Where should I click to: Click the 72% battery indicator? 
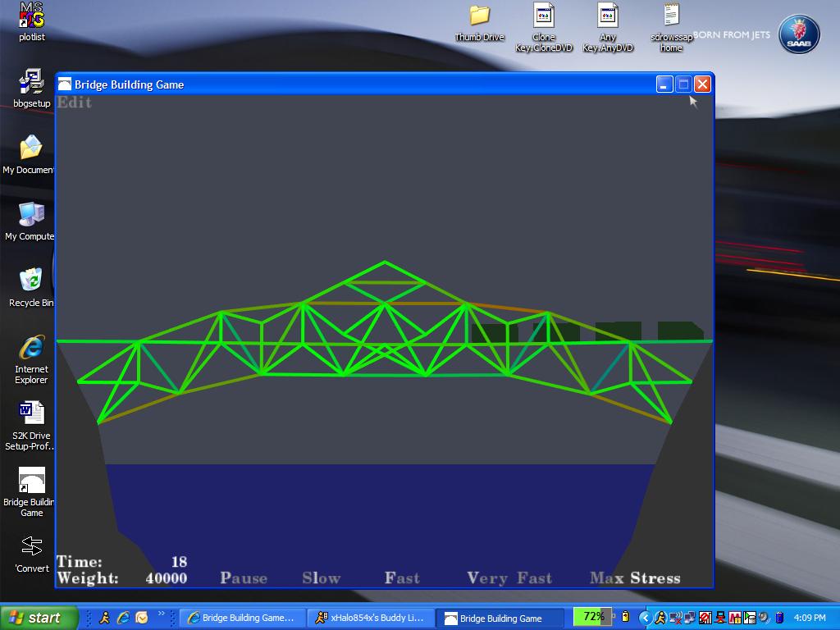click(x=594, y=617)
